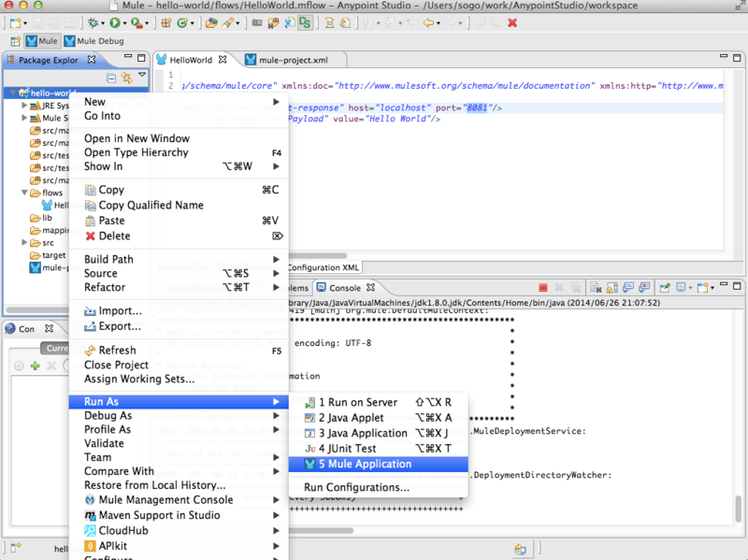Image resolution: width=748 pixels, height=560 pixels.
Task: Open Mule Management Console submenu
Action: [x=179, y=500]
